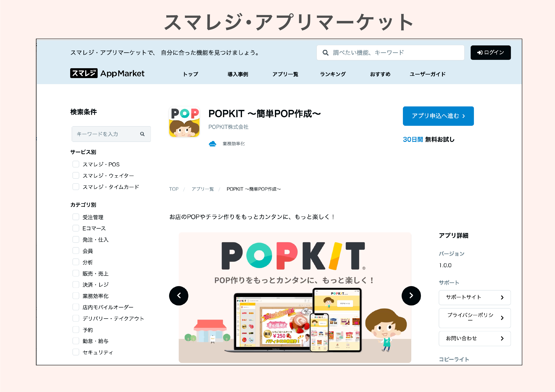The width and height of the screenshot is (555, 392).
Task: Select the アプリ一覧 navigation item
Action: point(285,74)
